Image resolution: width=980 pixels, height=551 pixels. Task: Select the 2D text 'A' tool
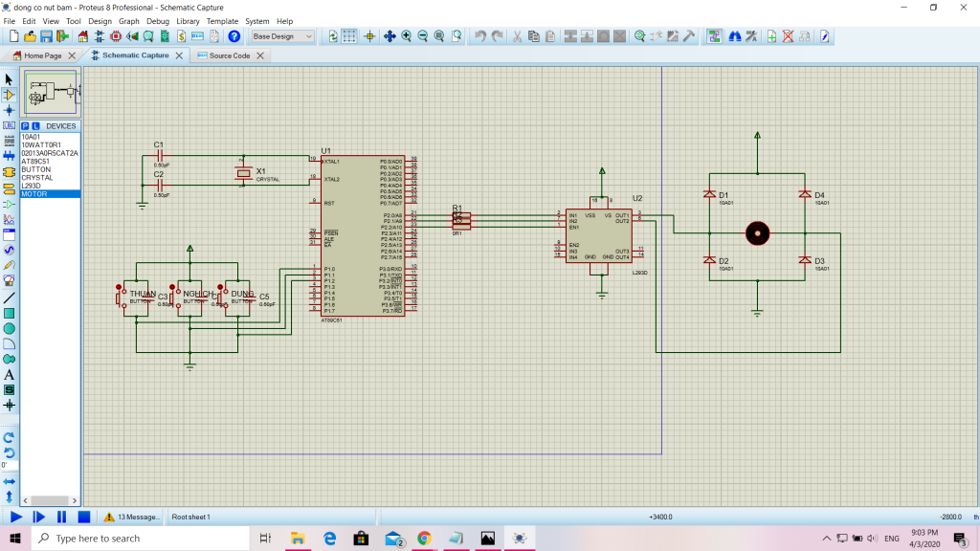[9, 374]
